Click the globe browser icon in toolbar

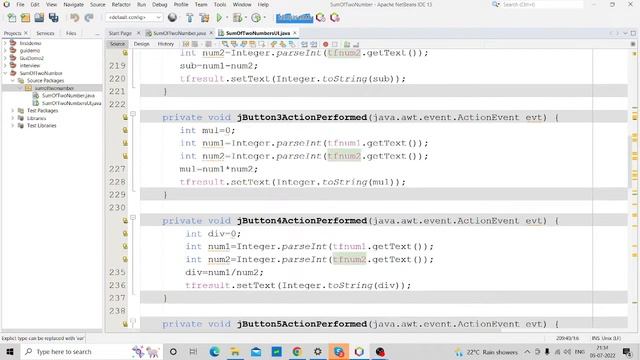(x=172, y=18)
